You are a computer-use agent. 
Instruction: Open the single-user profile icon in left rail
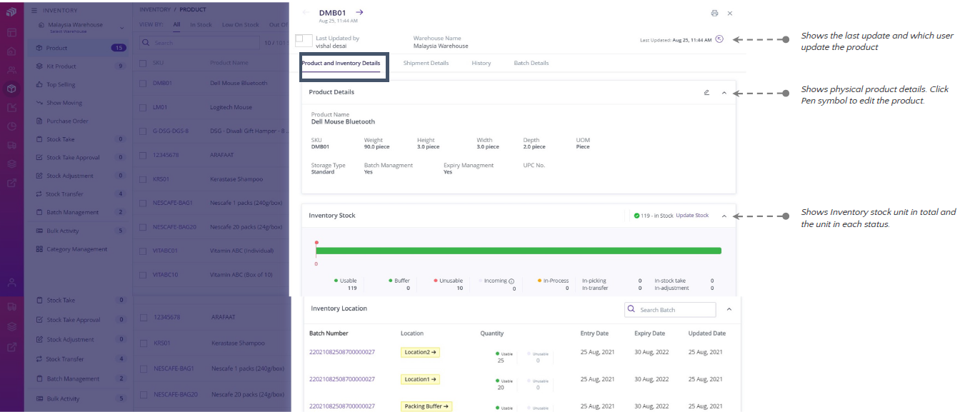11,282
